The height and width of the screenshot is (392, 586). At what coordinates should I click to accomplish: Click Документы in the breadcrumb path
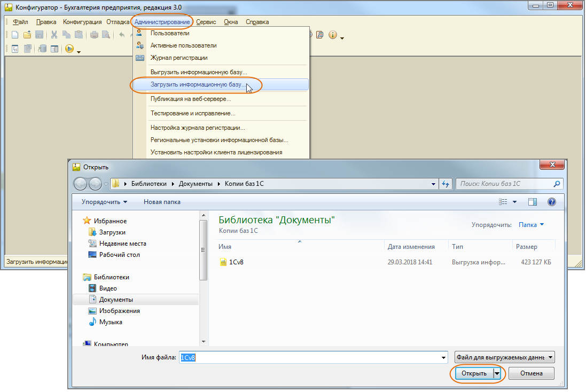point(196,184)
